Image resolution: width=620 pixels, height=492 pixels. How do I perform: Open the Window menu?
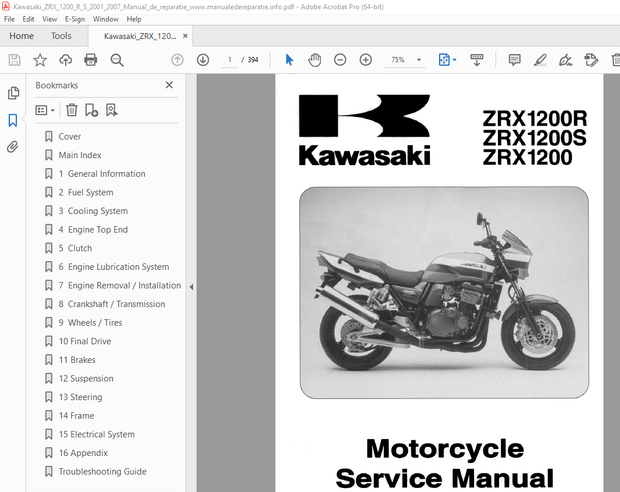coord(106,19)
